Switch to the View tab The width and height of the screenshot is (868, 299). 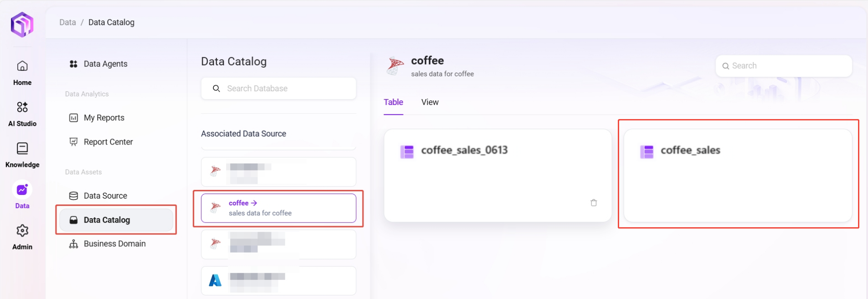(x=429, y=102)
